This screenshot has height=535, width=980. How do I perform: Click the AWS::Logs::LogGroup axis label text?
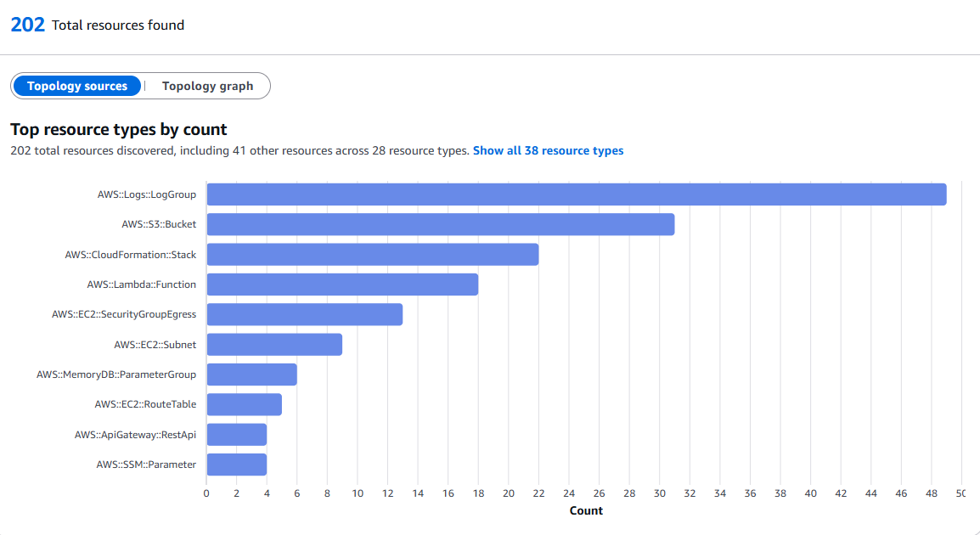coord(146,194)
